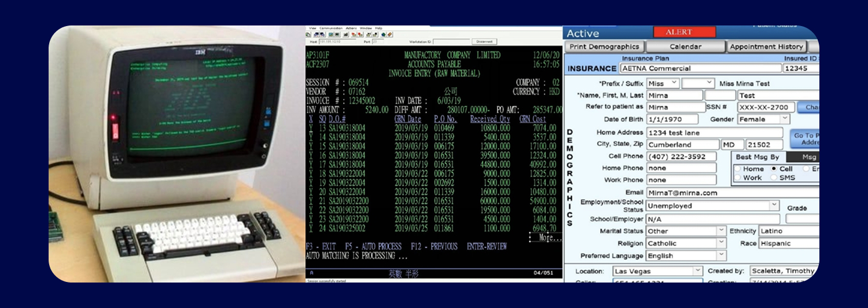The width and height of the screenshot is (868, 308).
Task: Open Appointment History
Action: 766,46
